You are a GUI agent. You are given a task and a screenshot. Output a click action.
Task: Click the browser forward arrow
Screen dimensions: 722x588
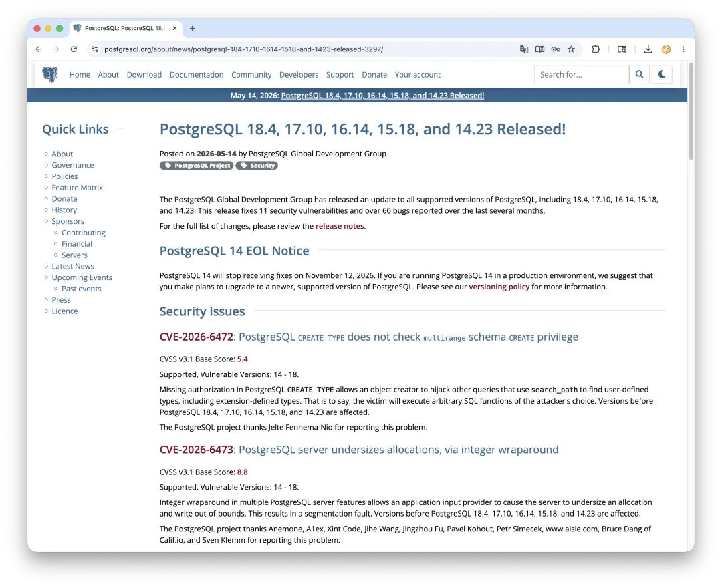(56, 49)
